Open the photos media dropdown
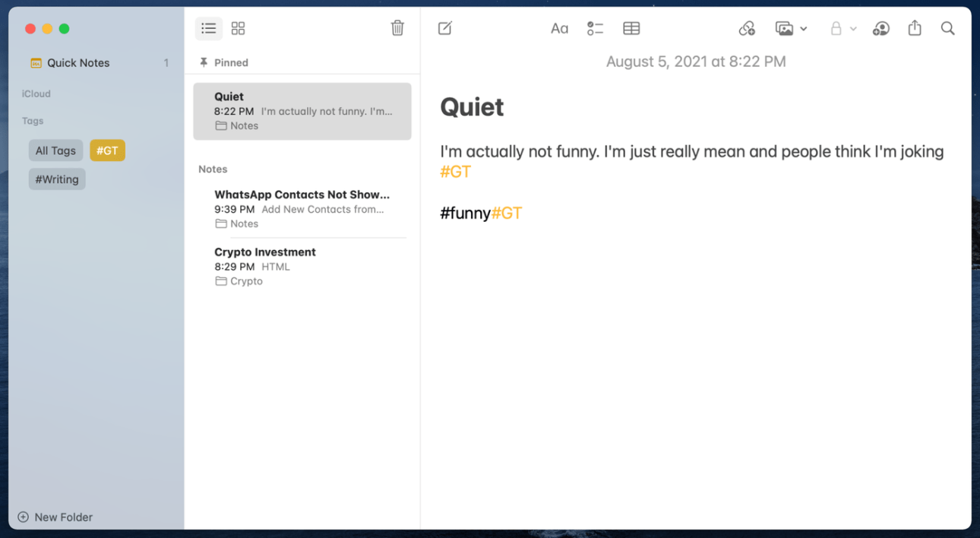 click(x=791, y=29)
